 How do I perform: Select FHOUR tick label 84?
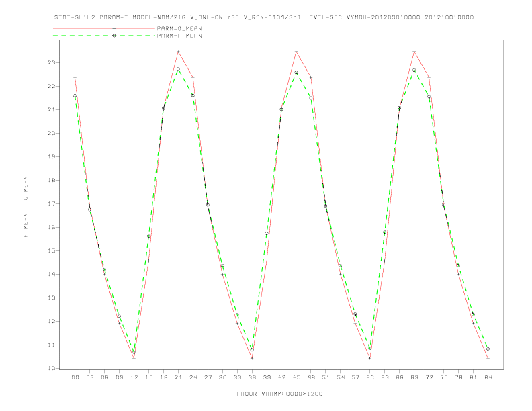(x=488, y=377)
